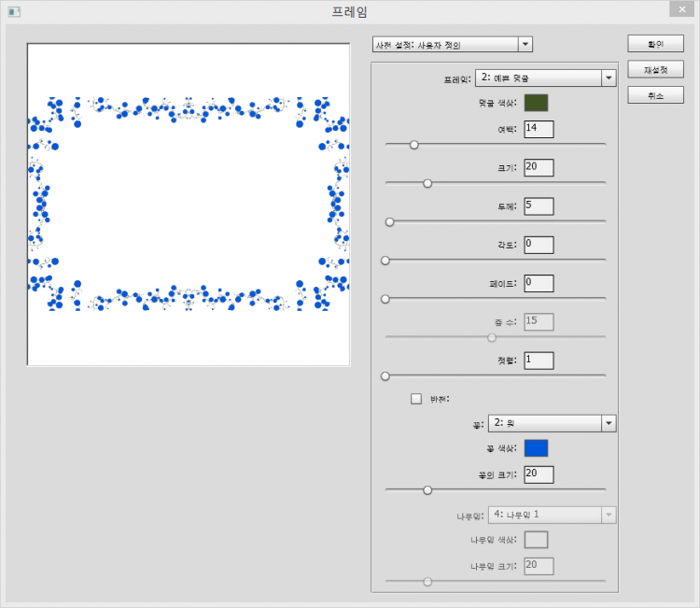Toggle the 반전 checkbox
Screen dimensions: 700x608
tap(416, 399)
